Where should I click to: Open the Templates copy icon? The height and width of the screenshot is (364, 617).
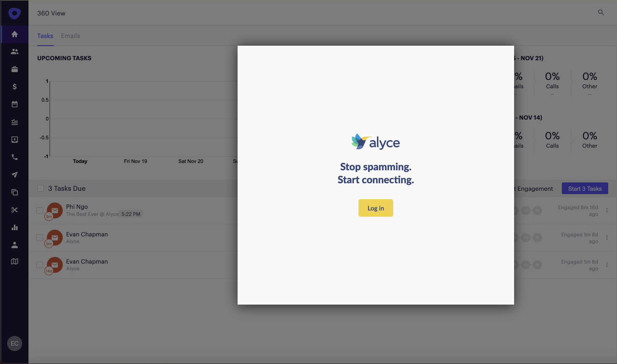(x=15, y=192)
